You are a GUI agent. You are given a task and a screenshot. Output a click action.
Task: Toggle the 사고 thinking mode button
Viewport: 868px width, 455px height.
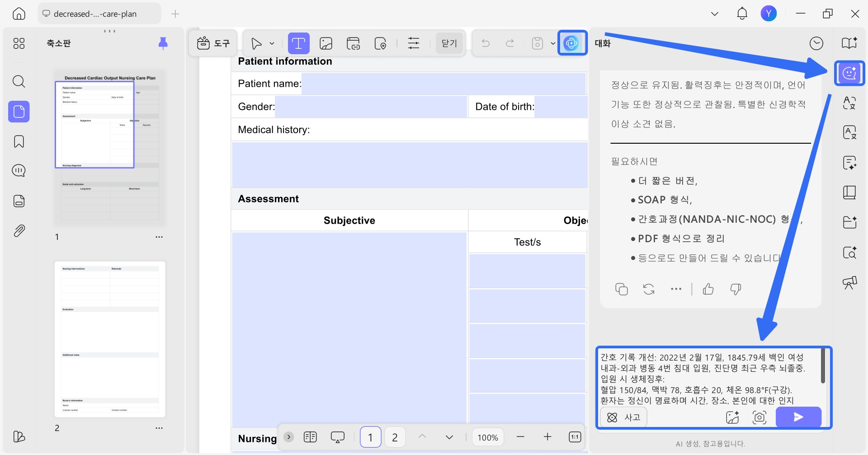point(623,417)
